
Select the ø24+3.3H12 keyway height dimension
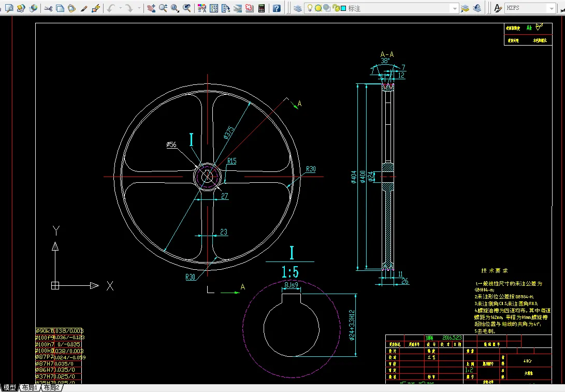point(352,325)
